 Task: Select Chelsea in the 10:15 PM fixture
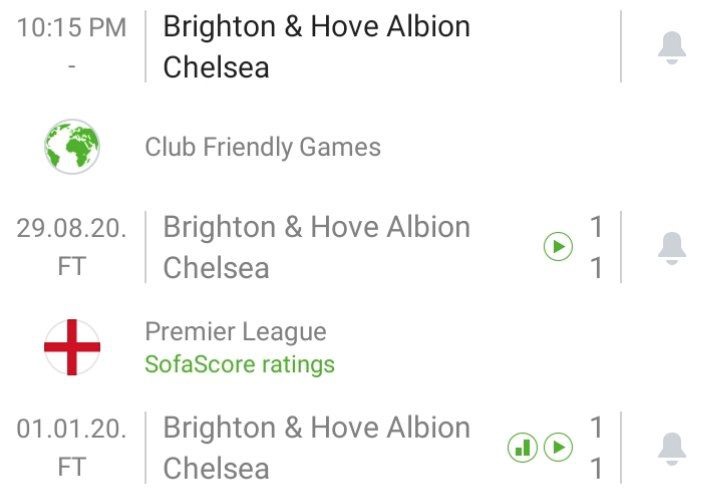(x=216, y=68)
